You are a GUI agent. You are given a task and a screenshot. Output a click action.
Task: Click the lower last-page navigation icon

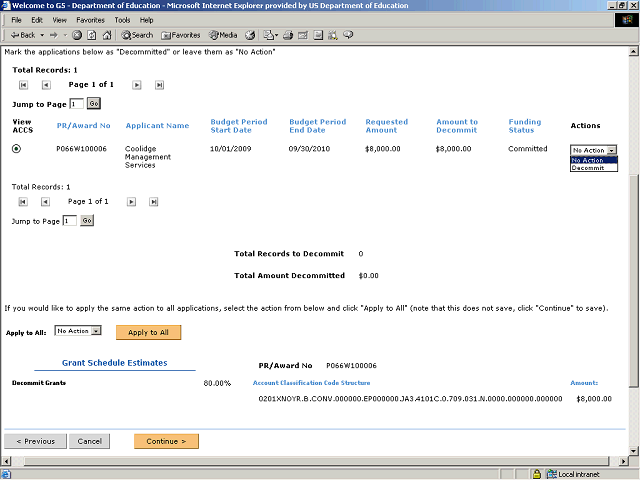(153, 202)
